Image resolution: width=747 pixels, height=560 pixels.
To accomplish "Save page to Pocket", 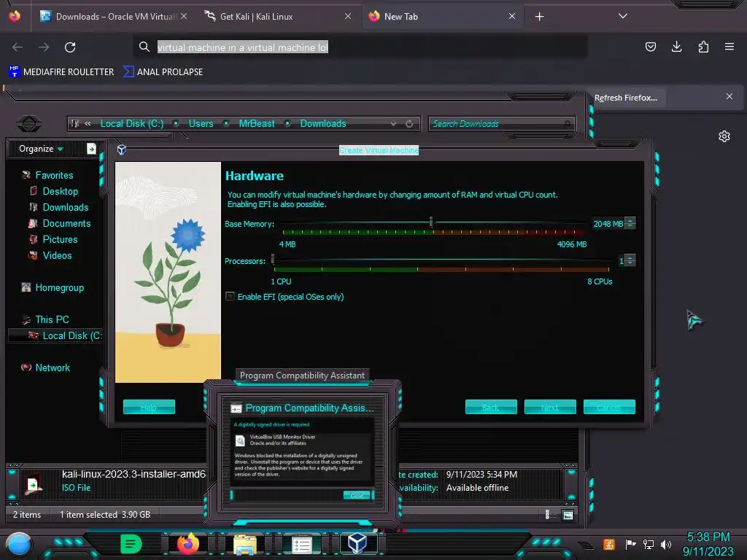I will point(650,47).
